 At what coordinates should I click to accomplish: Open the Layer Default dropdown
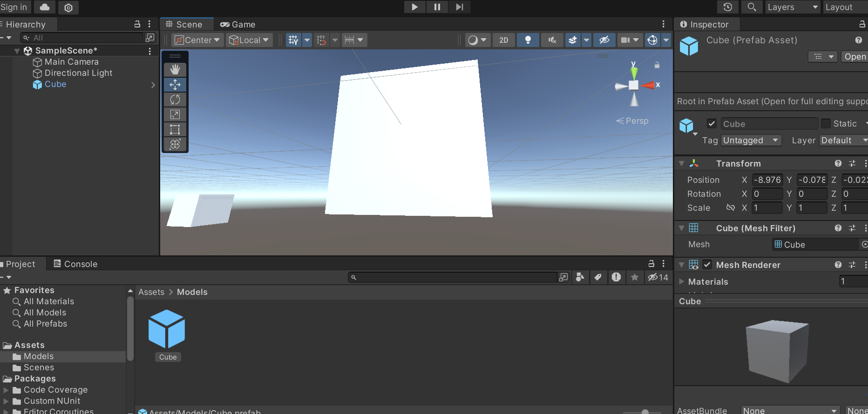[843, 140]
